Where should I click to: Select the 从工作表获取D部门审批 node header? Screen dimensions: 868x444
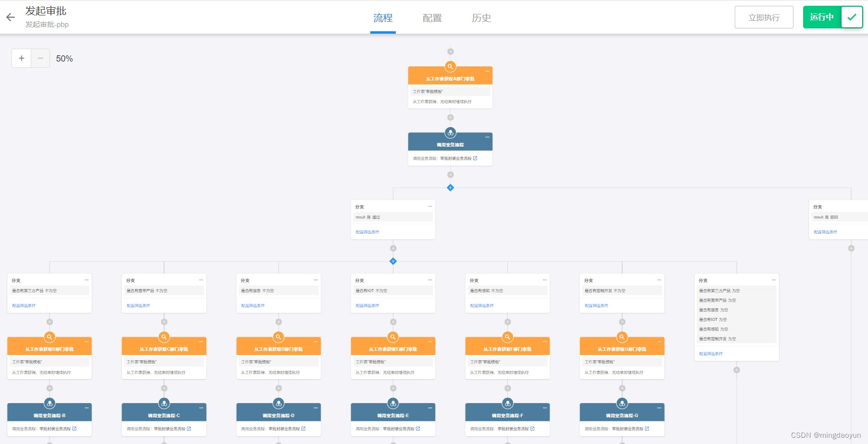(x=278, y=347)
